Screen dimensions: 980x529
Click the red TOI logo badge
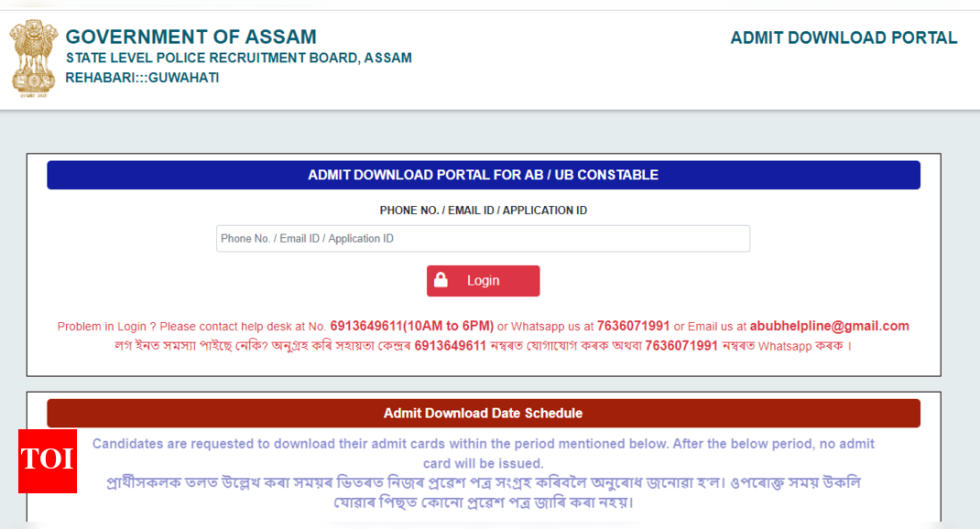[48, 461]
